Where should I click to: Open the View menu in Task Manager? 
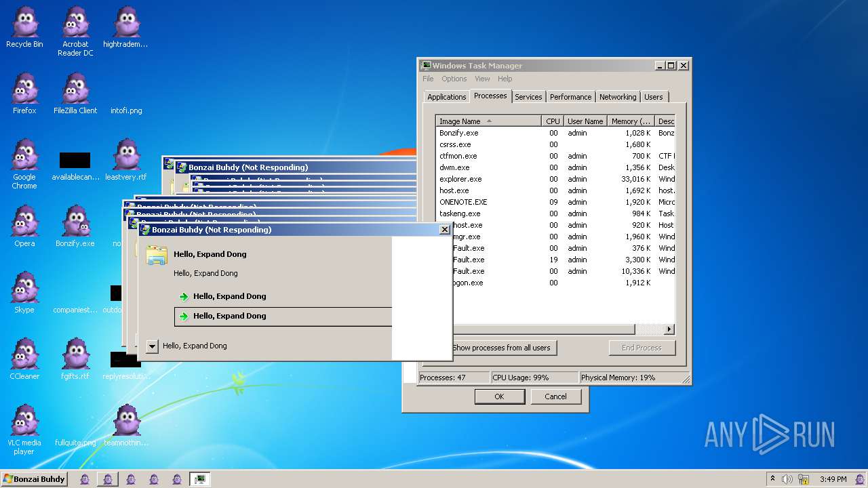click(482, 79)
